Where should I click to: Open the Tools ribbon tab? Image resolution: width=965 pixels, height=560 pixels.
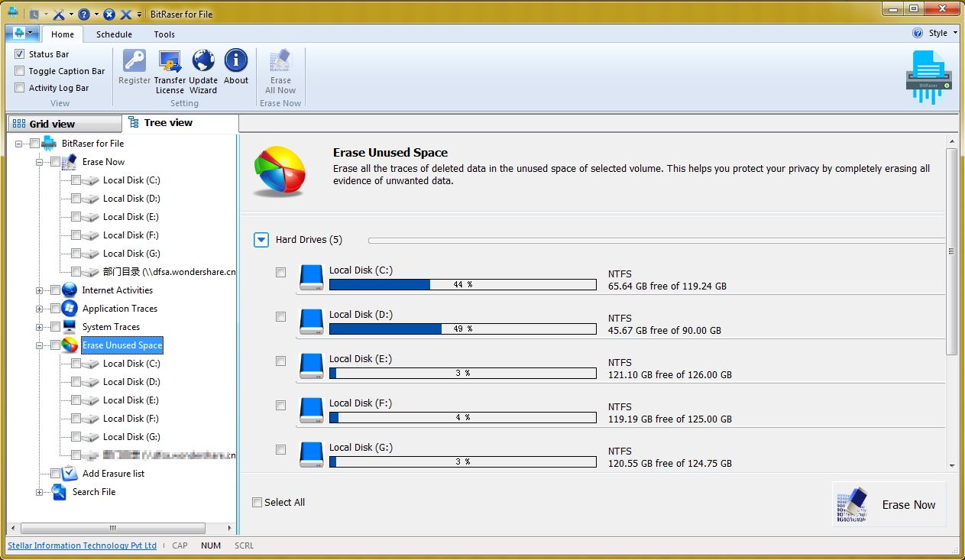click(x=164, y=34)
